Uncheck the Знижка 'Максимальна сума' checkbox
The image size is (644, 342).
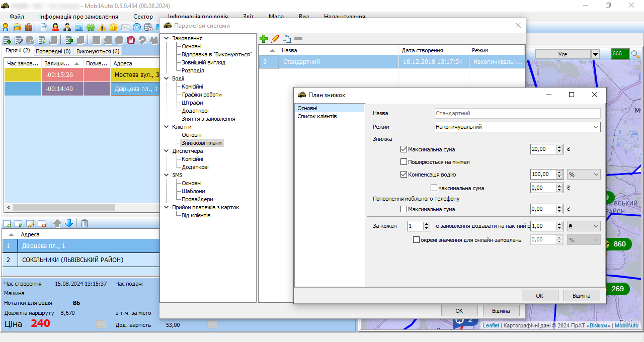tap(404, 149)
